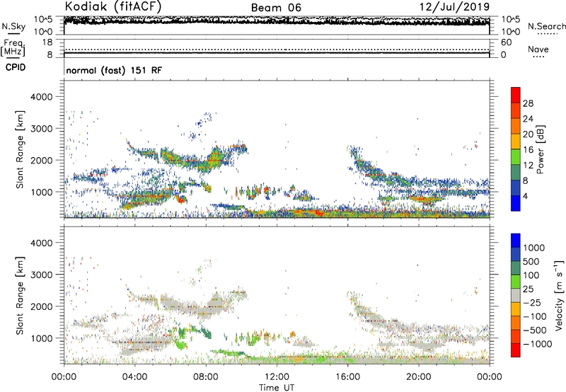Click the 'N.Sky' legend label

[13, 26]
